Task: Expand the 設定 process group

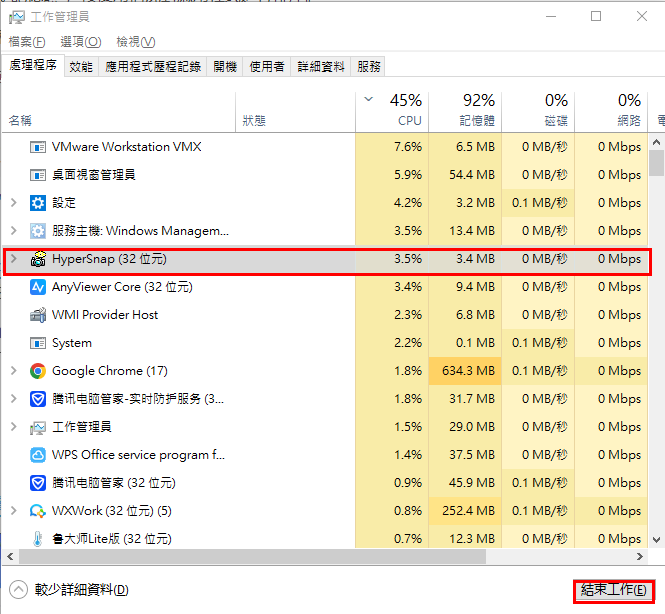Action: (14, 203)
